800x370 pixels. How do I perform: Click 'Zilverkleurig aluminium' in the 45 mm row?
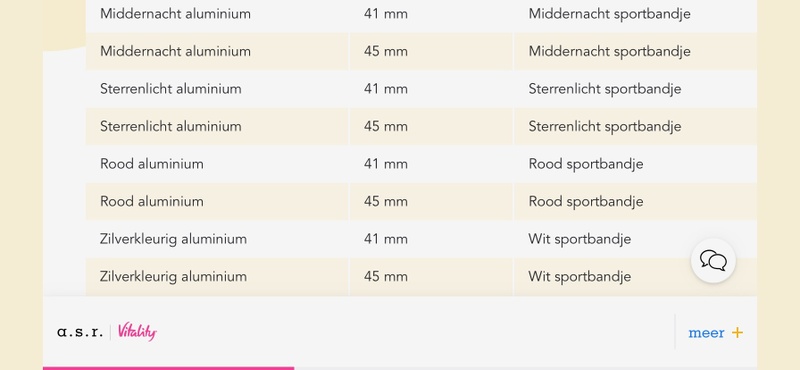[173, 277]
